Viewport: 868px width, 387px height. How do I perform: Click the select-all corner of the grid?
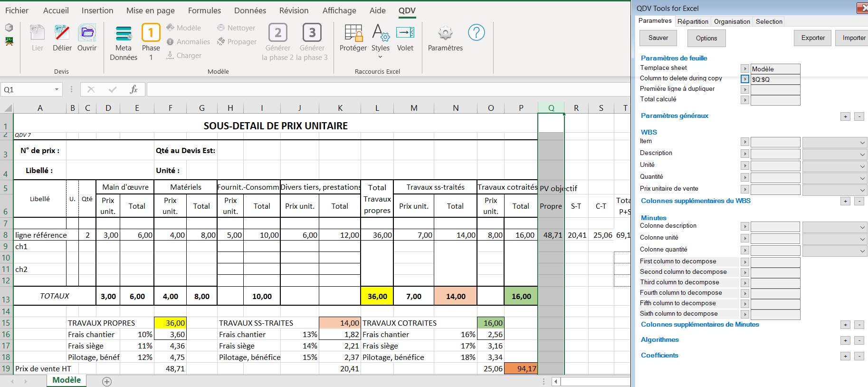pos(7,108)
